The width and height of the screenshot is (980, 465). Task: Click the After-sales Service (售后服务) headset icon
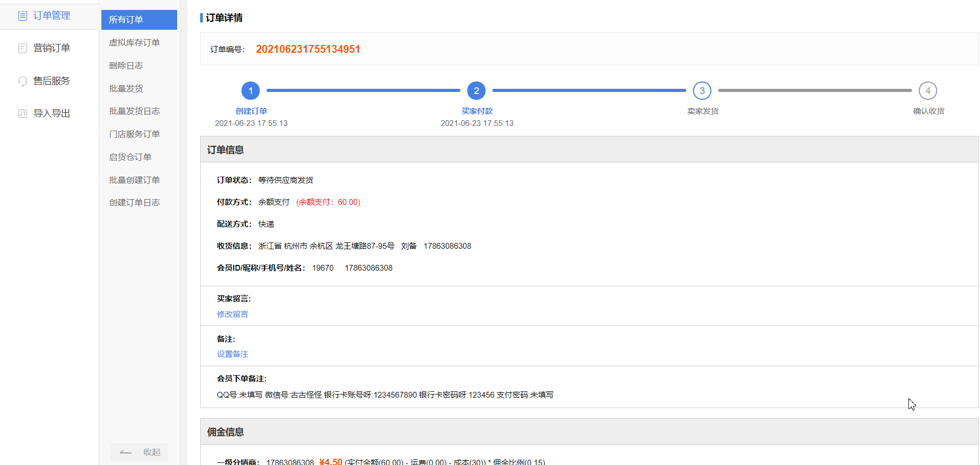coord(22,81)
